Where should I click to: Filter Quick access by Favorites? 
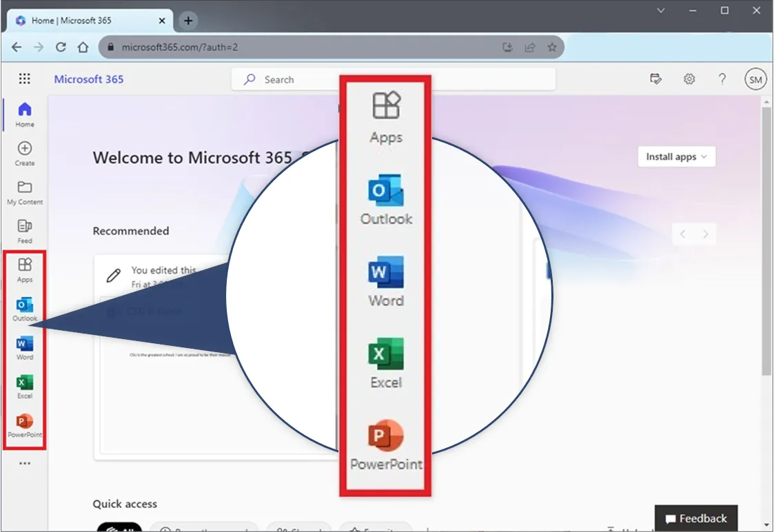376,529
